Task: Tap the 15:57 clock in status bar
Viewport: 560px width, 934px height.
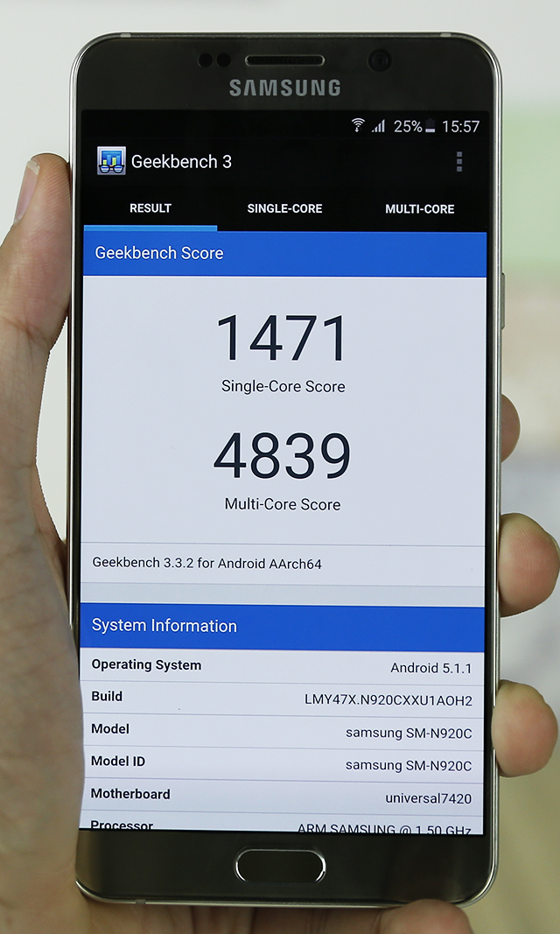Action: click(x=460, y=126)
